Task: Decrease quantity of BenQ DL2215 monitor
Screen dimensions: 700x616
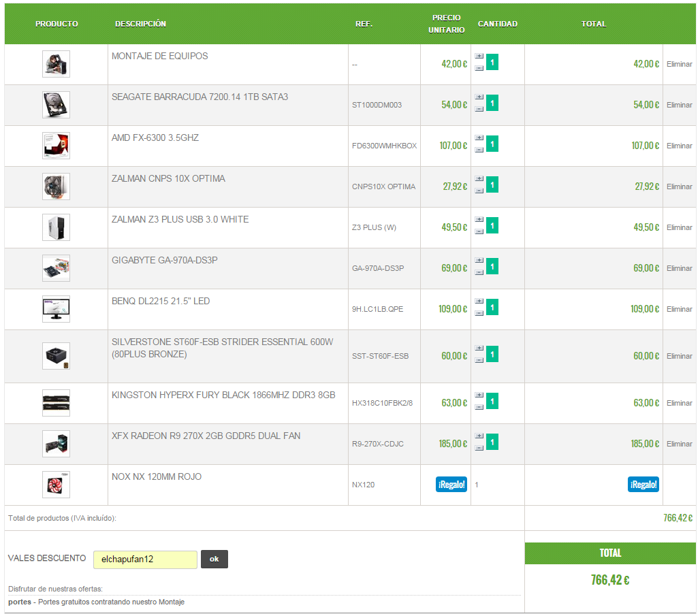Action: (479, 313)
